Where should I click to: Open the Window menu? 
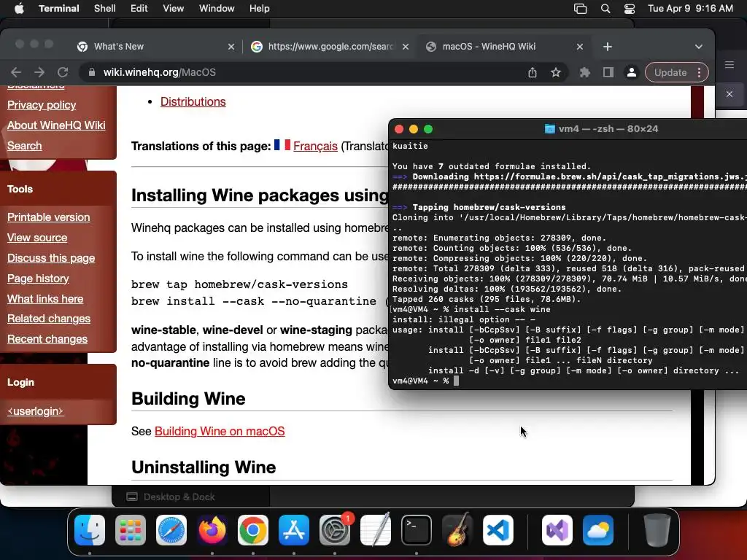217,9
